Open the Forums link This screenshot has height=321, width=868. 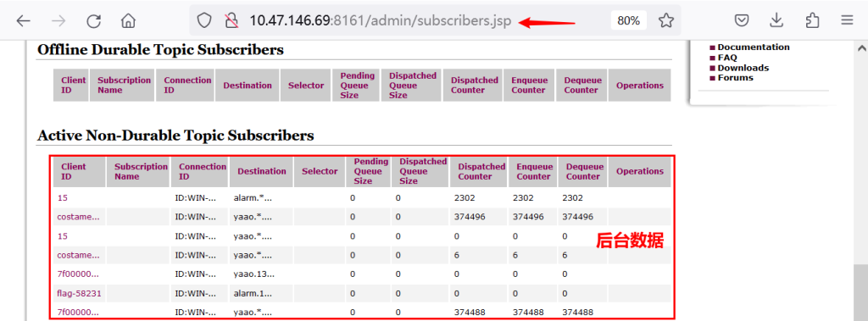click(735, 77)
